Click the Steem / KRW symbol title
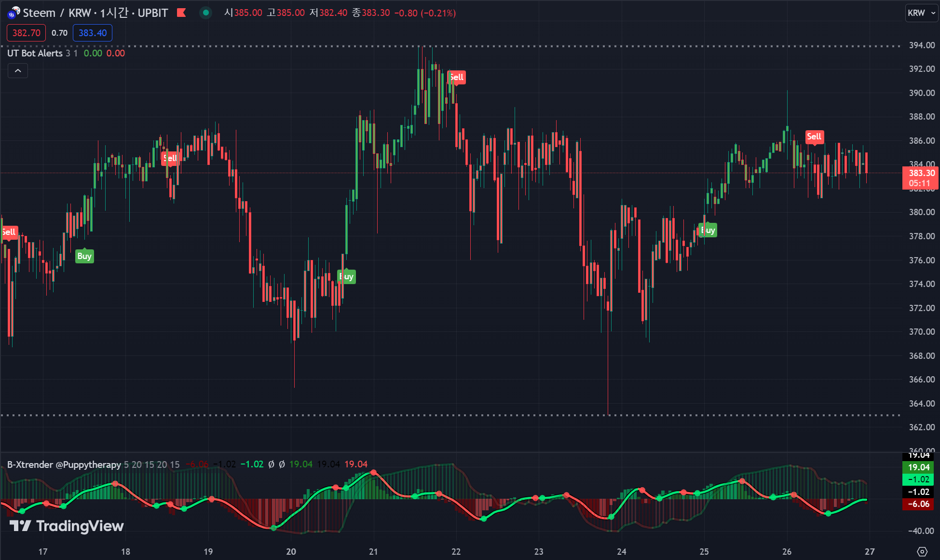Screen dimensions: 940x560 (57, 13)
